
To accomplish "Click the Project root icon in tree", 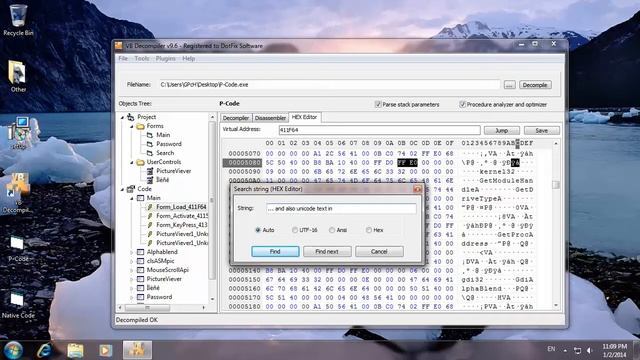I will [131, 117].
